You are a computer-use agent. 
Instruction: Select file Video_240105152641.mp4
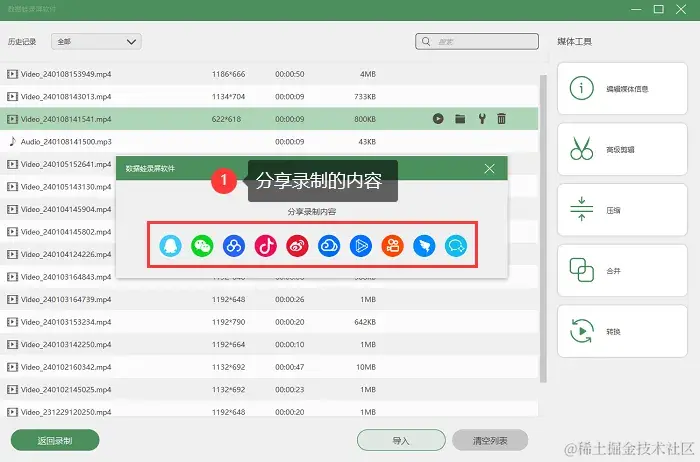click(x=66, y=164)
